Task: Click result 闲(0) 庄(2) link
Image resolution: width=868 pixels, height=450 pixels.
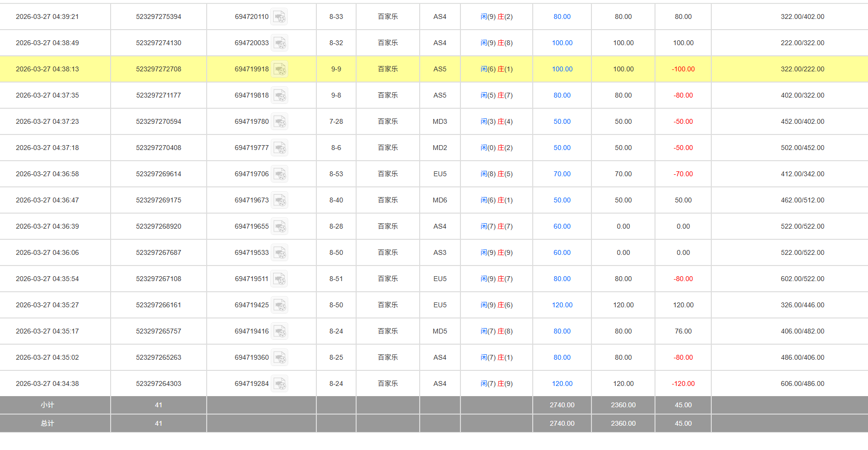Action: pos(496,148)
